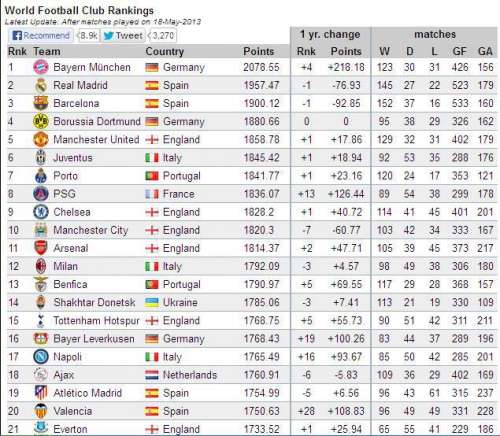Image resolution: width=500 pixels, height=436 pixels.
Task: Sort by the Country column header
Action: (x=165, y=51)
